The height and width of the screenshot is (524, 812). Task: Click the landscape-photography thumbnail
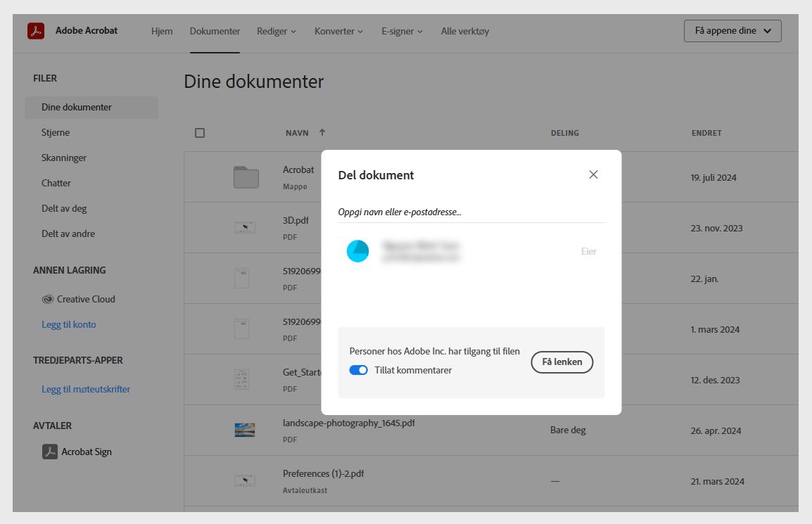[x=244, y=430]
